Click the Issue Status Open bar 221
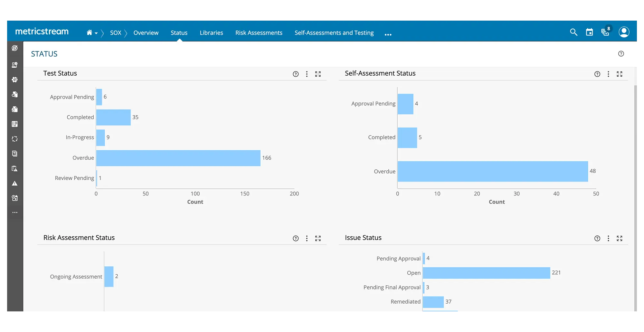Screen dimensions: 644x332 point(487,273)
